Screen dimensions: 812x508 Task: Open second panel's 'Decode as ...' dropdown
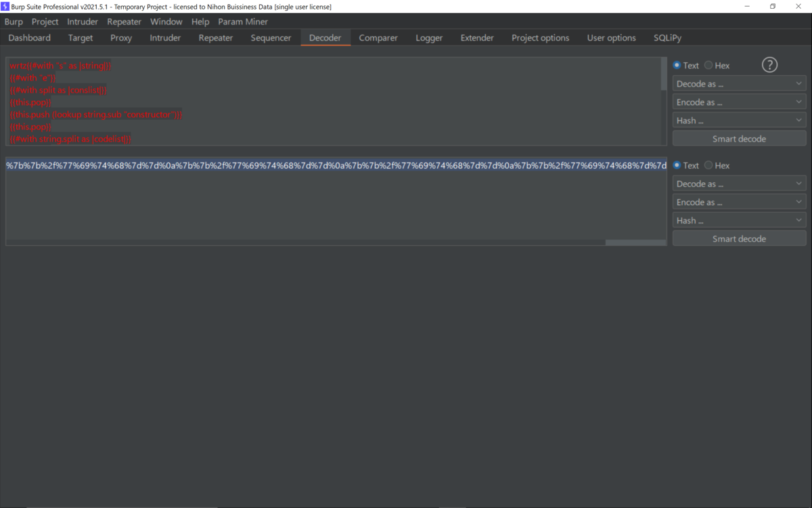pyautogui.click(x=739, y=184)
